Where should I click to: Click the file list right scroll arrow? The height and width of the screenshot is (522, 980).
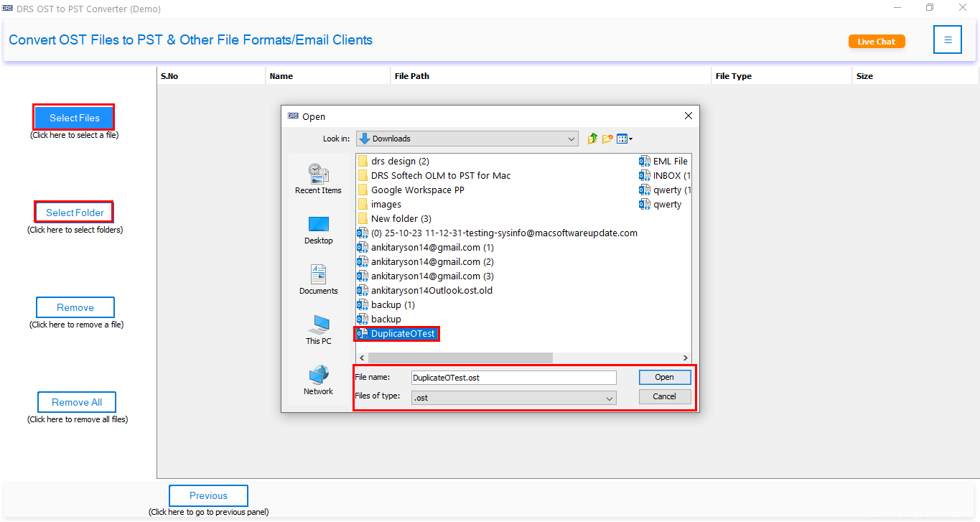pos(686,358)
